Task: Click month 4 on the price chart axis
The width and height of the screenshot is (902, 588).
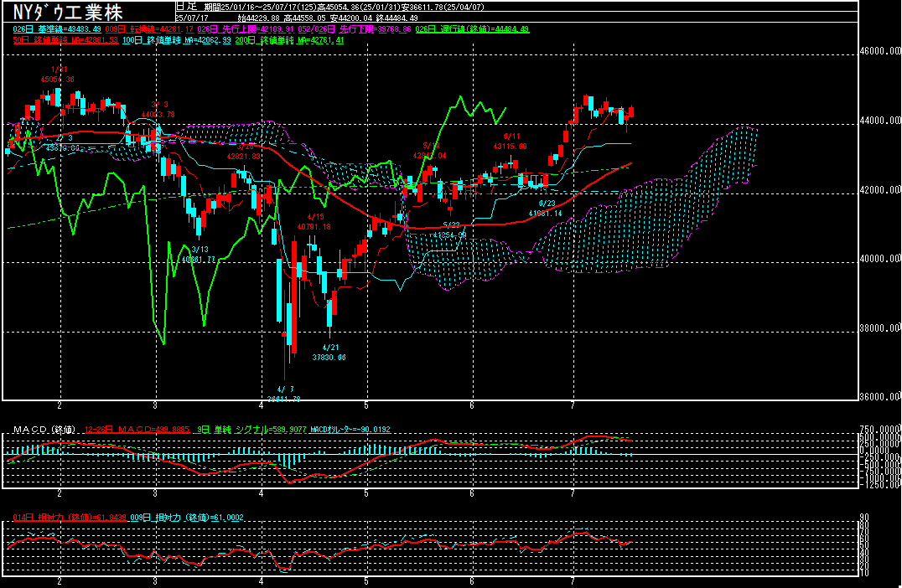Action: [x=262, y=405]
